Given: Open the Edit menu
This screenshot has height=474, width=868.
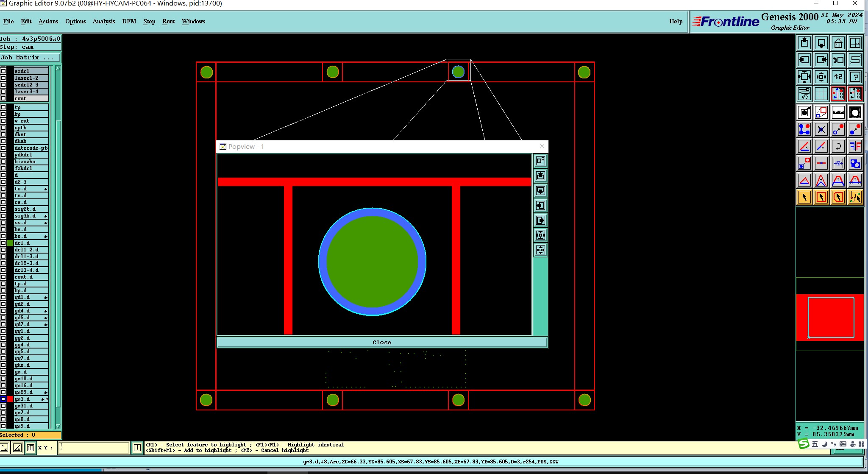Looking at the screenshot, I should (26, 21).
